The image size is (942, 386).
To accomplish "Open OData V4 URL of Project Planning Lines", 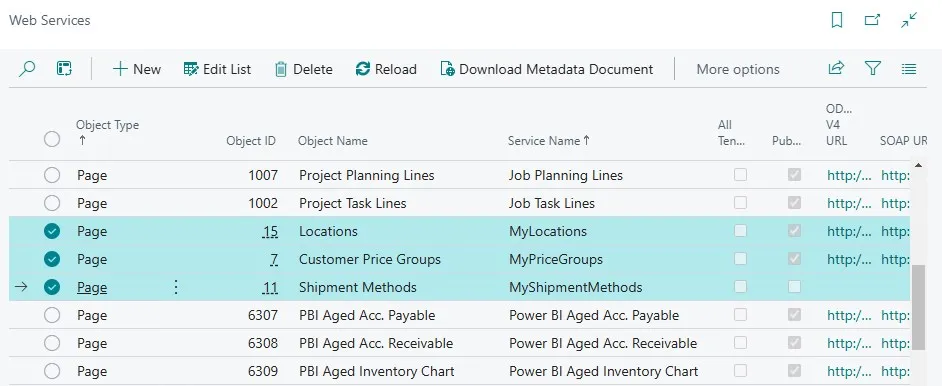I will point(849,175).
